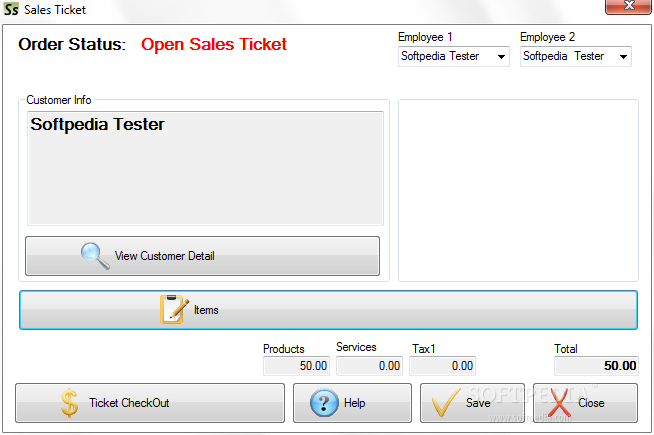Click the Total label
Image resolution: width=654 pixels, height=435 pixels.
pyautogui.click(x=566, y=349)
